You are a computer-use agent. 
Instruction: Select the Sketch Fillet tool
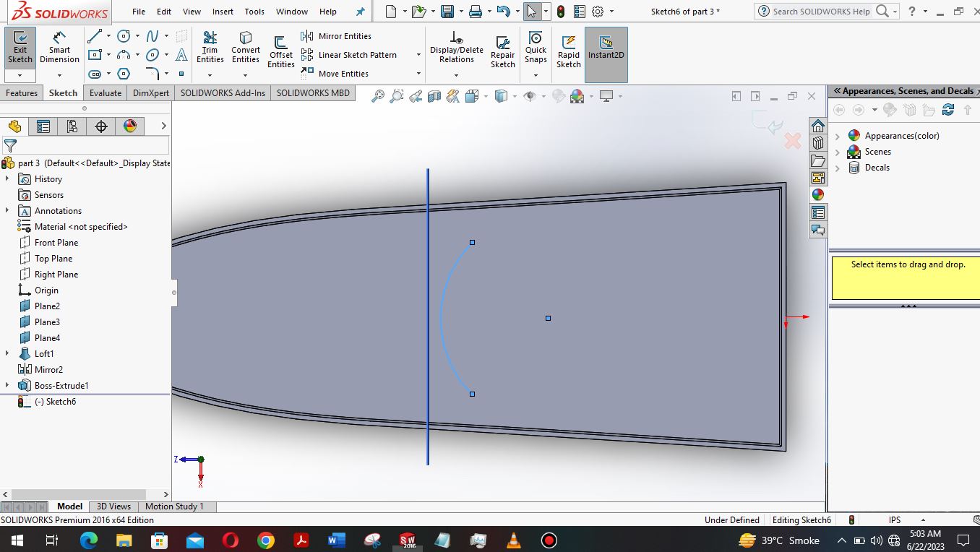click(x=152, y=74)
